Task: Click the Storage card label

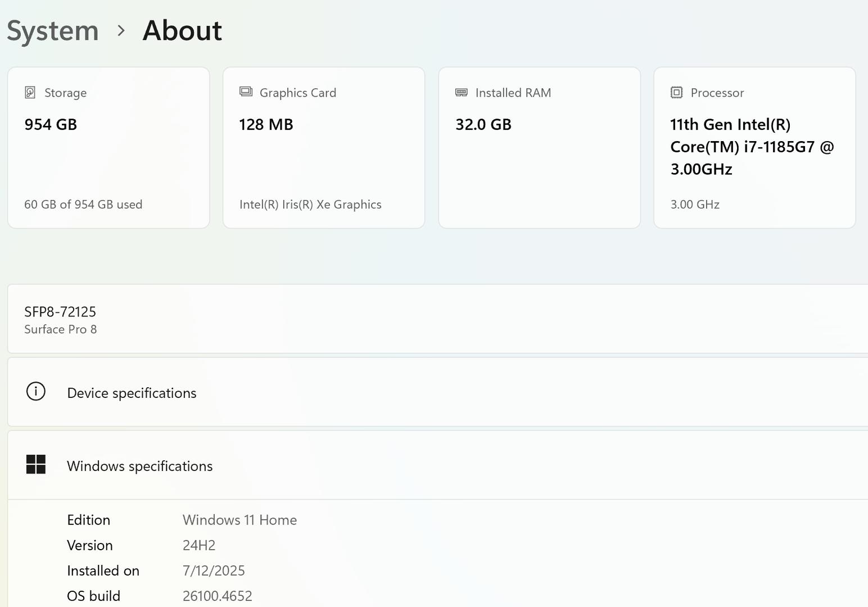Action: (65, 93)
